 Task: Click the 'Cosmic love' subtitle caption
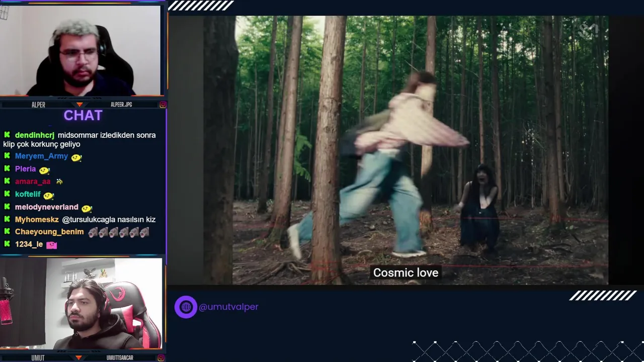coord(406,273)
